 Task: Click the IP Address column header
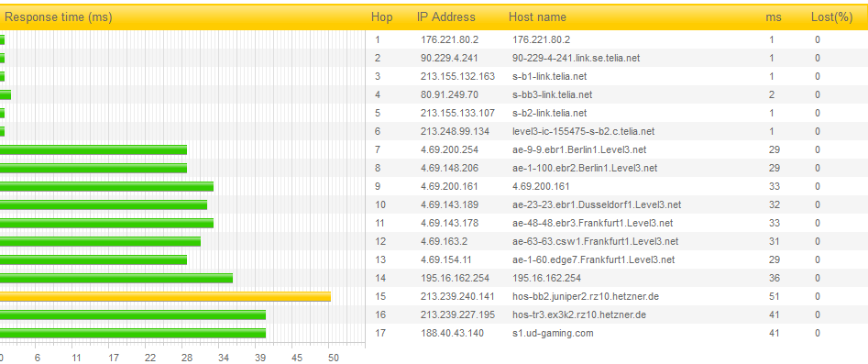point(446,17)
